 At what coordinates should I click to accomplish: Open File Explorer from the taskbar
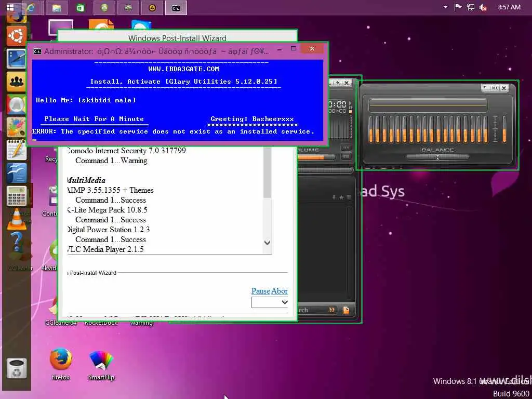56,8
